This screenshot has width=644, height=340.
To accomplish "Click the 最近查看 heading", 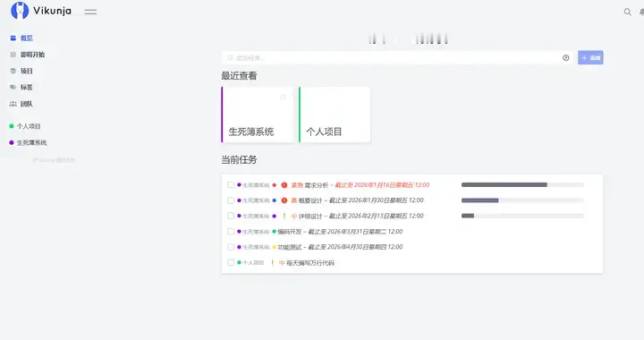I will tap(239, 76).
